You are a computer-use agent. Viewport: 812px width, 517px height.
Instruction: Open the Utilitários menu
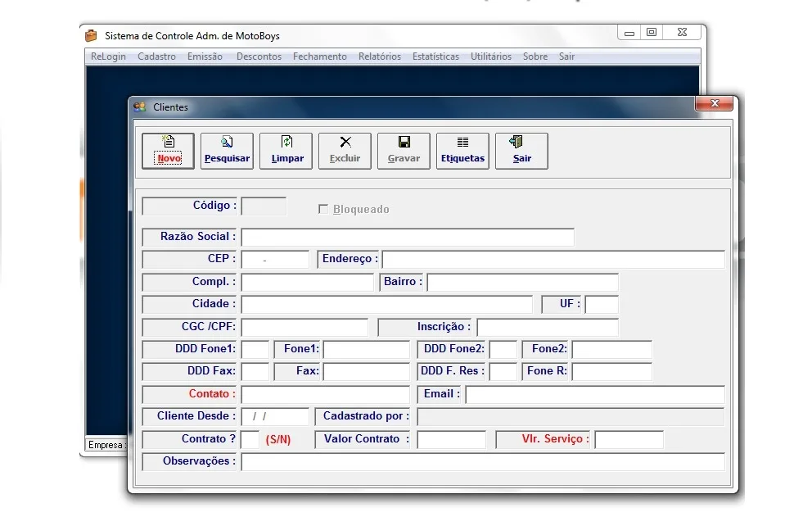(491, 57)
